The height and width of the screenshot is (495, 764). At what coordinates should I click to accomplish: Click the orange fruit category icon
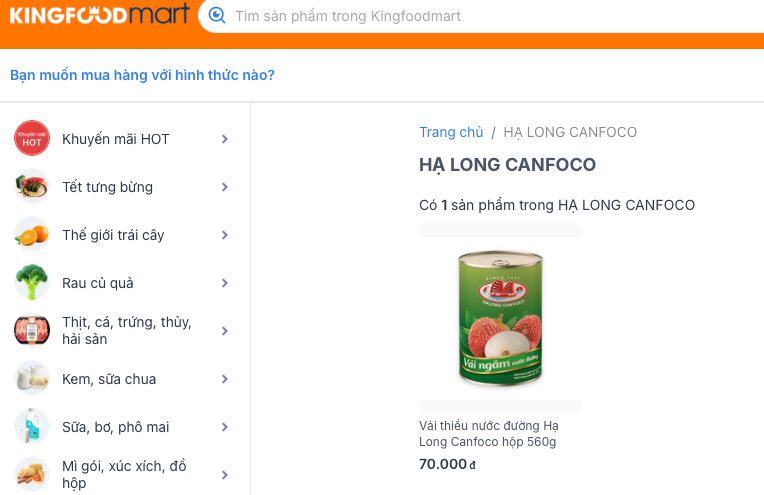[32, 235]
